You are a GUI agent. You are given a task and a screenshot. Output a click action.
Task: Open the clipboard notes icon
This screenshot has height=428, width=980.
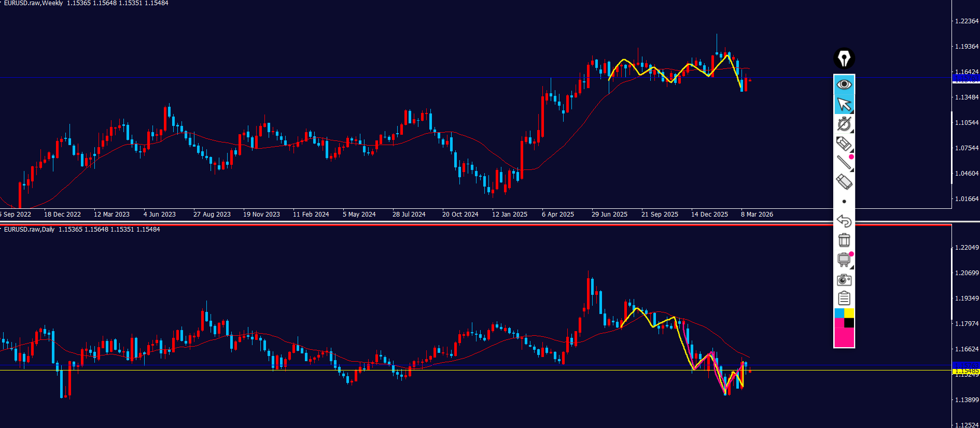point(844,298)
